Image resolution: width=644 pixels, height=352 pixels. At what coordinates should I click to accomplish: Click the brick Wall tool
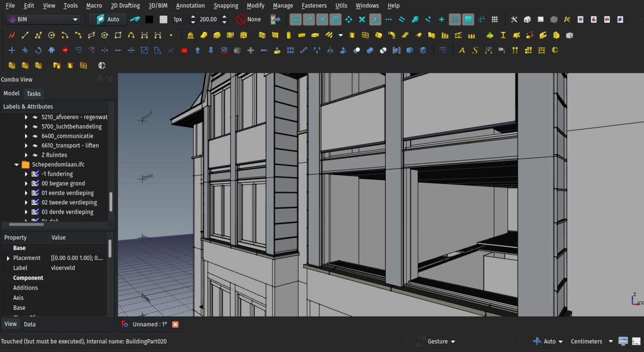pos(262,35)
